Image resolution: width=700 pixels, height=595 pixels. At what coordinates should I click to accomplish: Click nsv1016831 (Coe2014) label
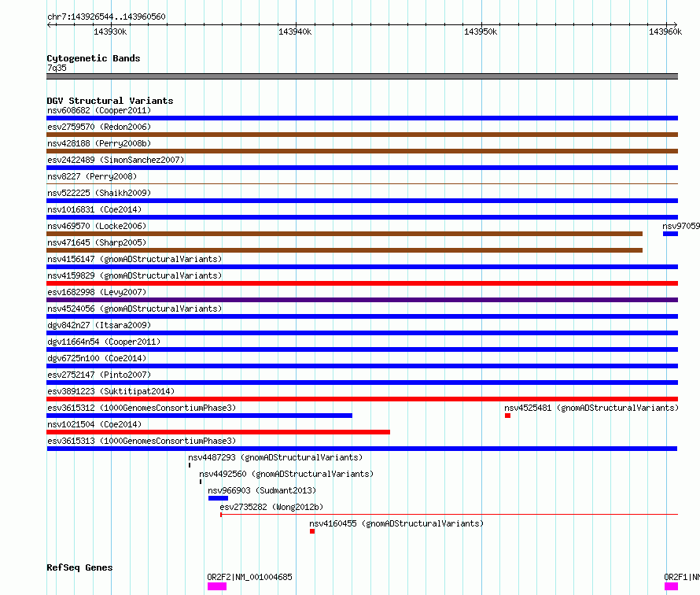[94, 209]
